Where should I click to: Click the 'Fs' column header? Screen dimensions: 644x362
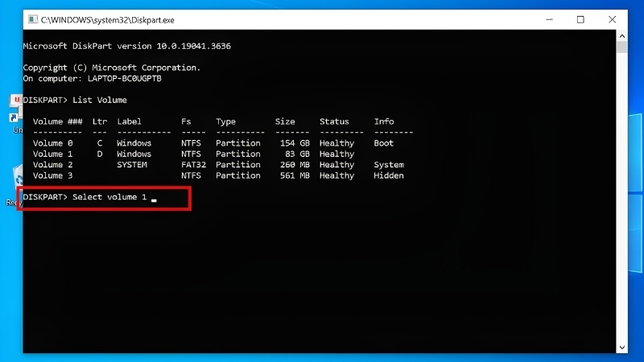(186, 121)
